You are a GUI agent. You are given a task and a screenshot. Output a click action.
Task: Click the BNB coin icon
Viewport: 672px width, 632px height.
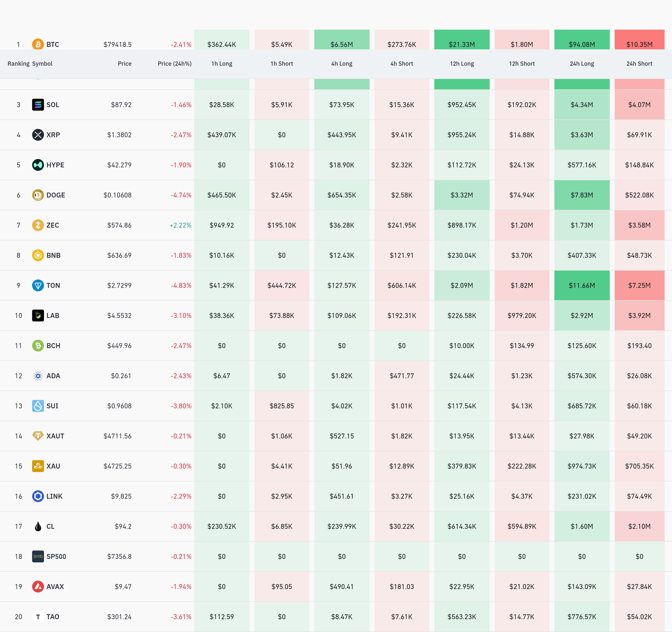pyautogui.click(x=38, y=255)
